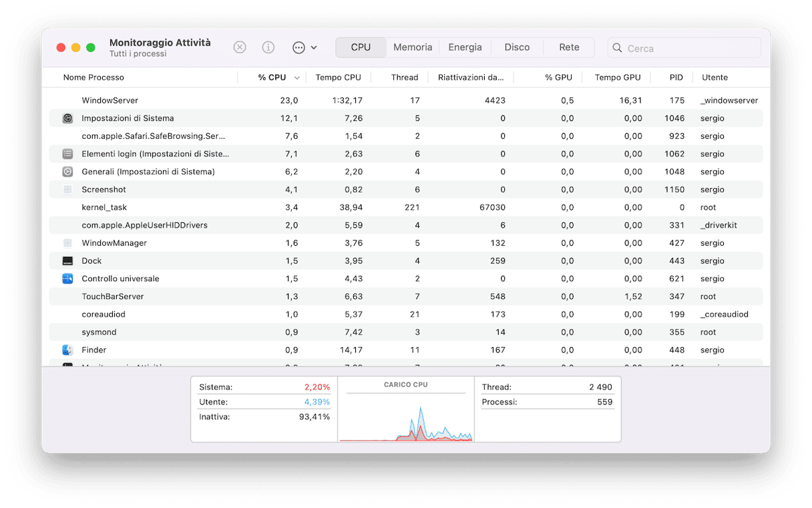Click kernel_task riattivazioni value 67030
This screenshot has width=812, height=508.
click(x=493, y=208)
